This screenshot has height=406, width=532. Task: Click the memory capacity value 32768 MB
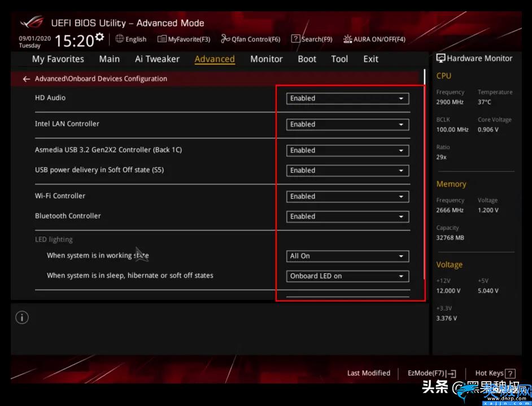click(x=450, y=238)
